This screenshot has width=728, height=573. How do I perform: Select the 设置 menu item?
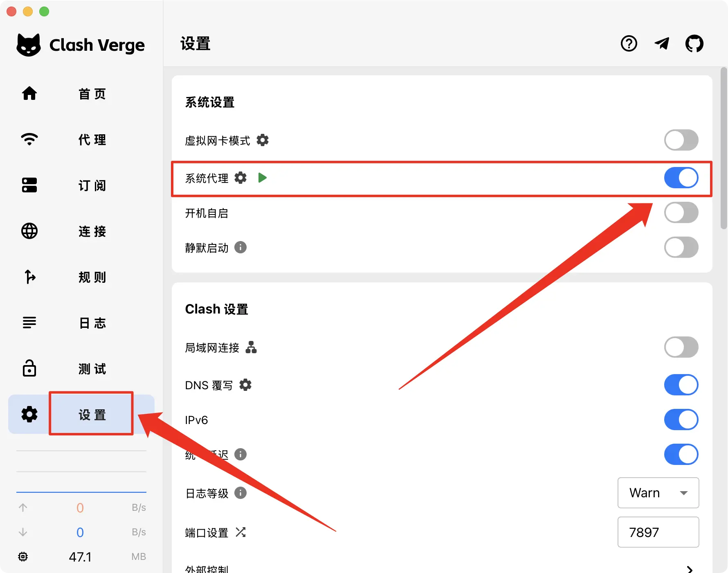(81, 414)
